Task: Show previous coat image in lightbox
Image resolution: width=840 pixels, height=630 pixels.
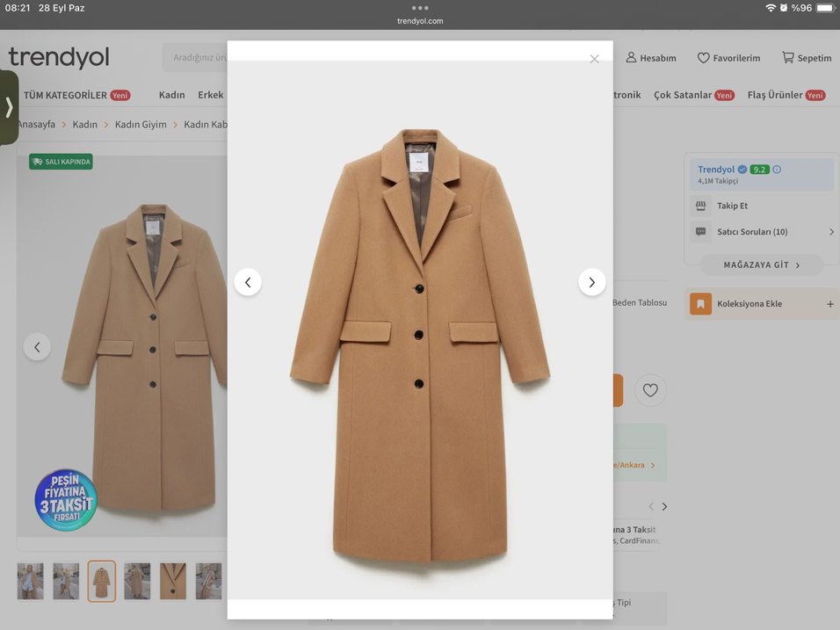Action: pos(248,282)
